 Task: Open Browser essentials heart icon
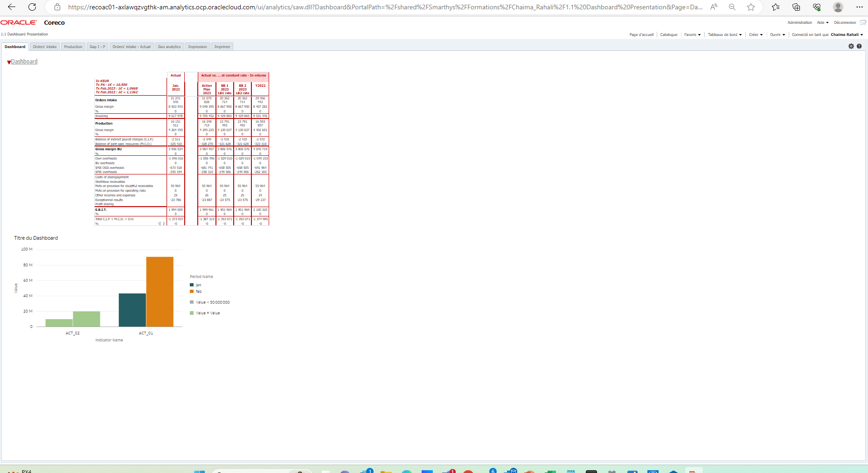pyautogui.click(x=817, y=7)
